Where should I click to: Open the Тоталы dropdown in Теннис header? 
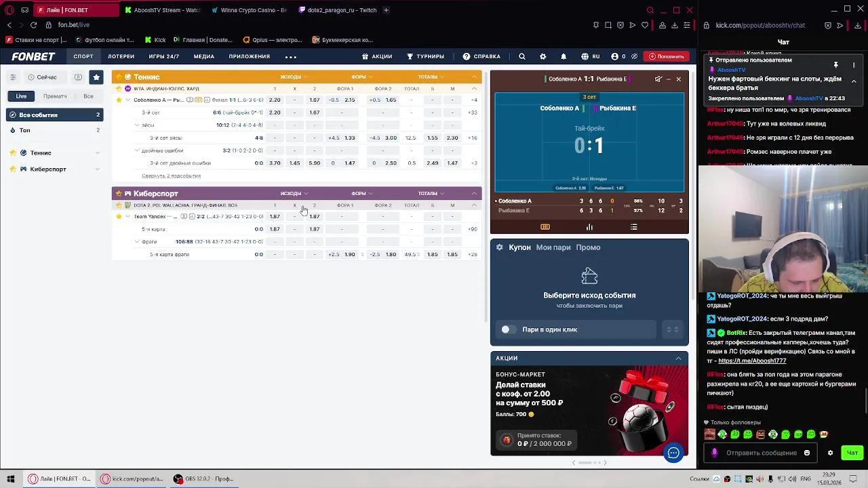tap(431, 77)
